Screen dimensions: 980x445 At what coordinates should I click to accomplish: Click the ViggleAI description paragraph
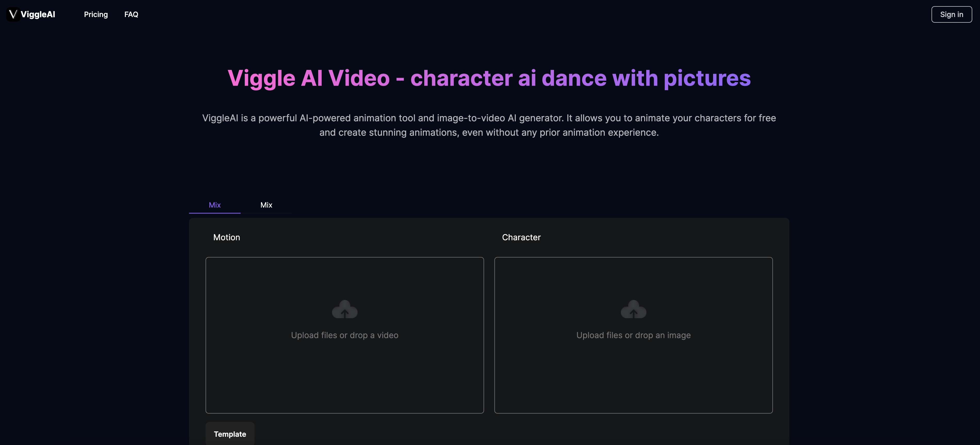click(489, 125)
